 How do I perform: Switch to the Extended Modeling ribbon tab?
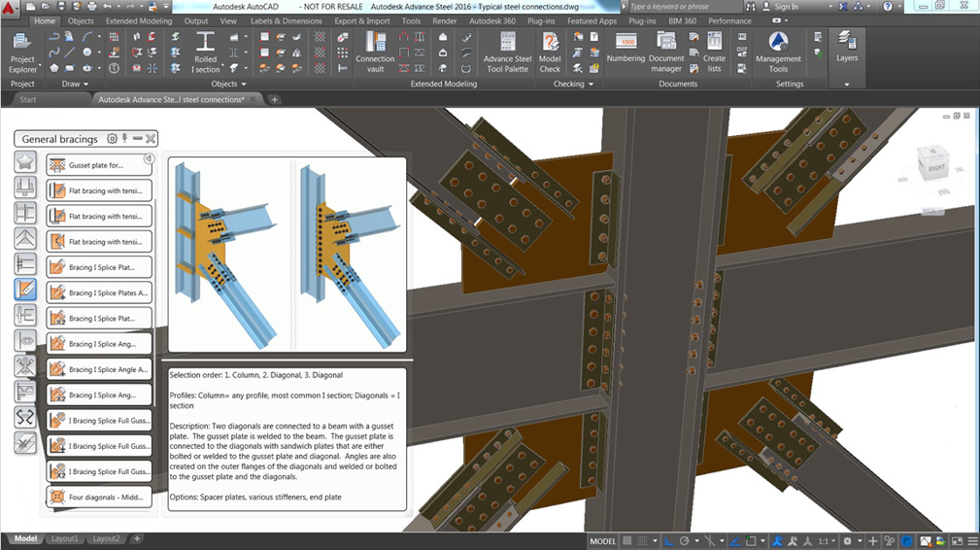(139, 20)
